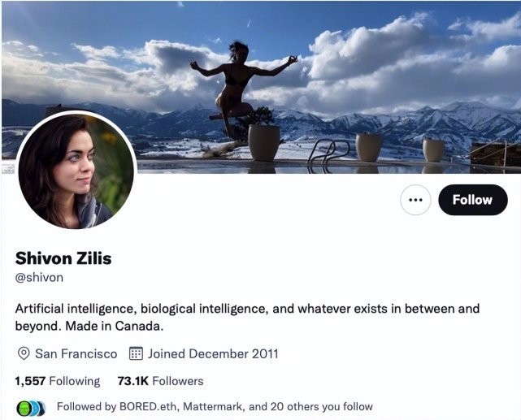Click the stacked mutual follower avatars
The width and height of the screenshot is (521, 420).
28,406
